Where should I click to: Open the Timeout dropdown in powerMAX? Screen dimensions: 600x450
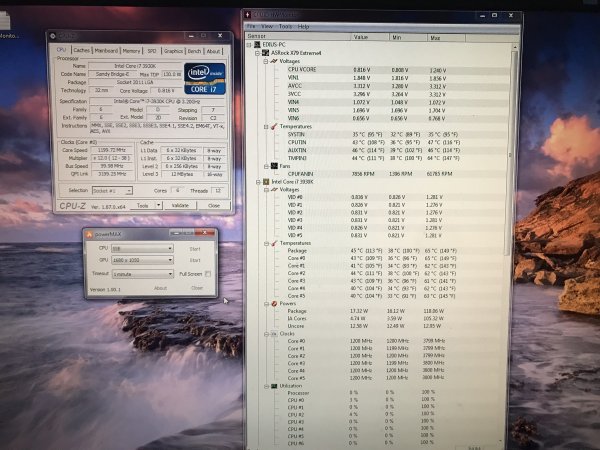coord(143,274)
